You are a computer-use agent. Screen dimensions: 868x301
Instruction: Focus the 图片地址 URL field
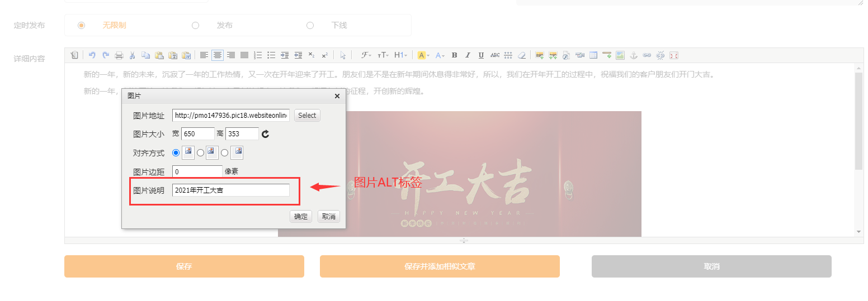[231, 116]
